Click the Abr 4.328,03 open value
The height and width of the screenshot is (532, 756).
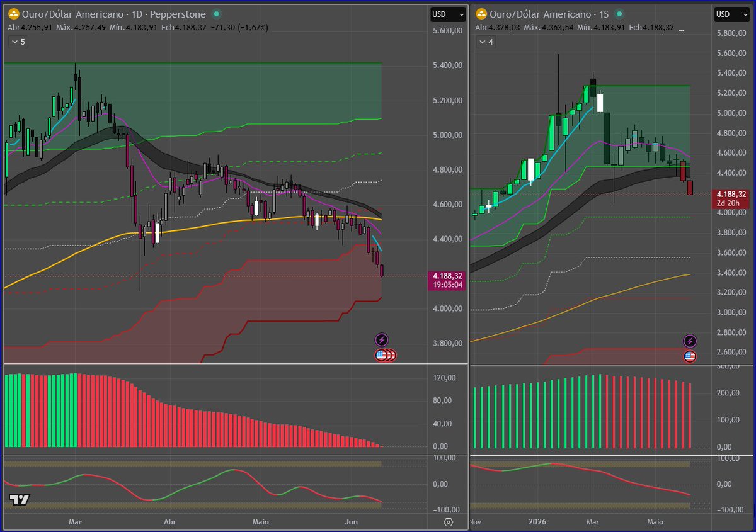pos(498,28)
